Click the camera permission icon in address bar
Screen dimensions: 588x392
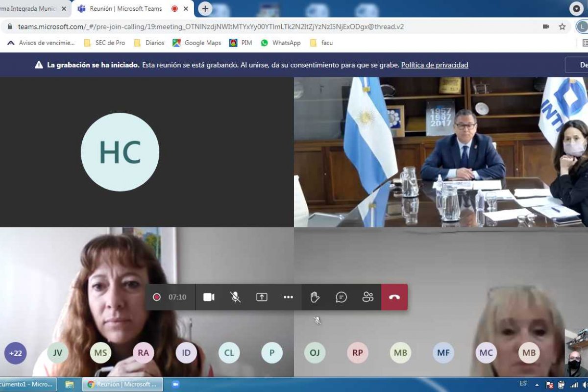[x=546, y=26]
